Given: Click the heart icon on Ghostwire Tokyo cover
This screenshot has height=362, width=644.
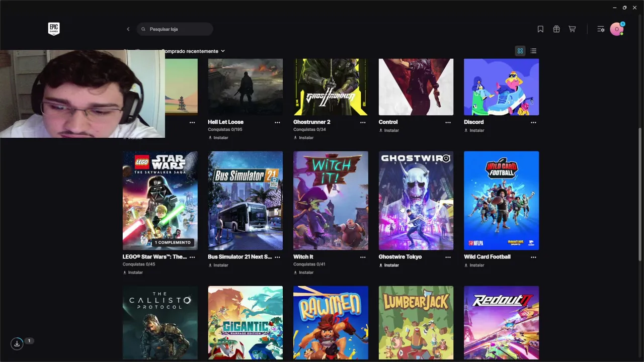Looking at the screenshot, I should coord(446,159).
